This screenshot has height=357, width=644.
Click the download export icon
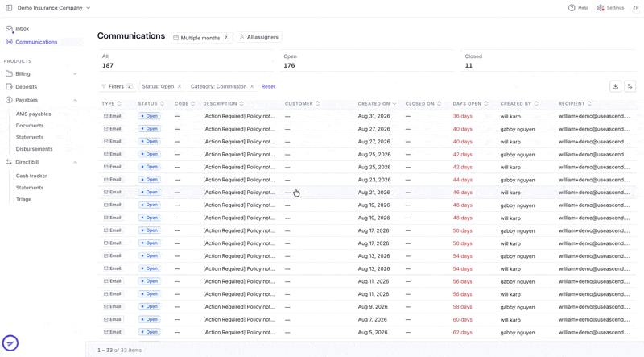(615, 86)
